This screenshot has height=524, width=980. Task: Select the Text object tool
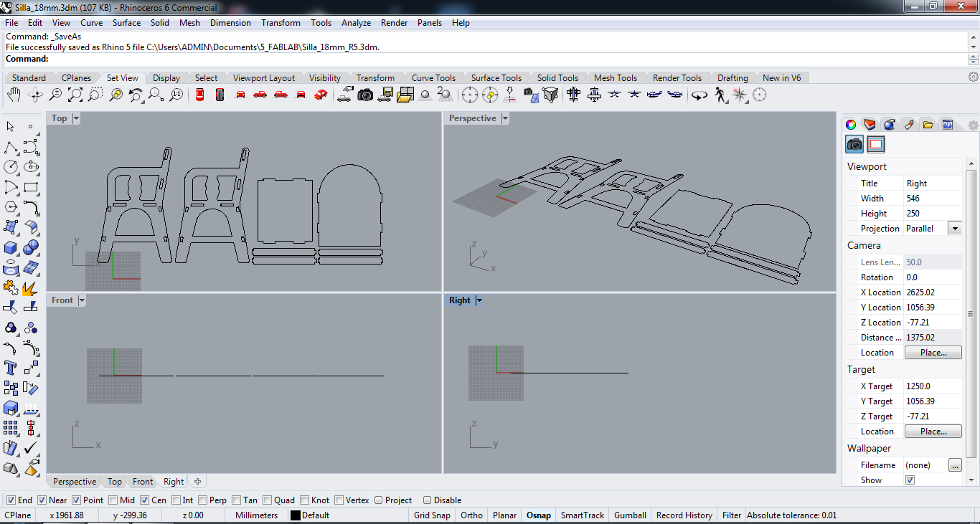(x=11, y=368)
